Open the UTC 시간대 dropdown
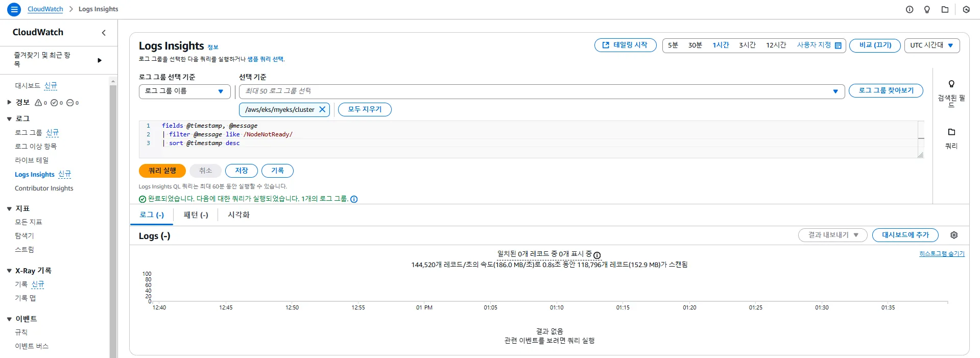The image size is (980, 358). 931,45
